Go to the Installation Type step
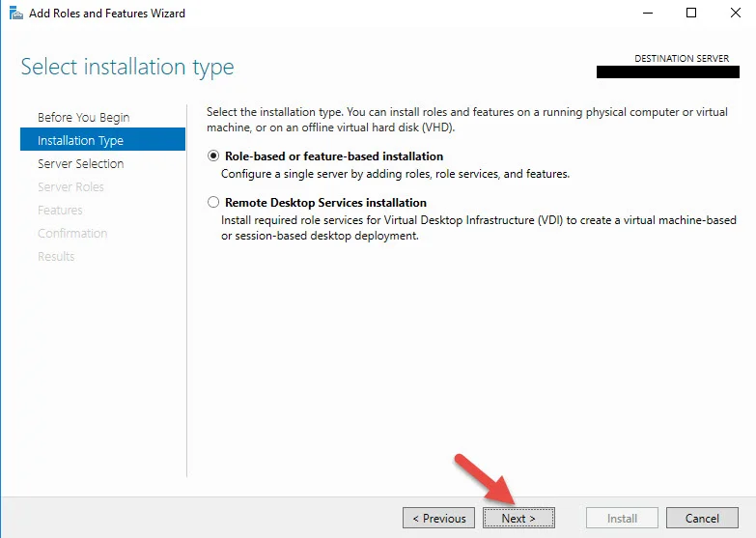Image resolution: width=756 pixels, height=538 pixels. (102, 139)
